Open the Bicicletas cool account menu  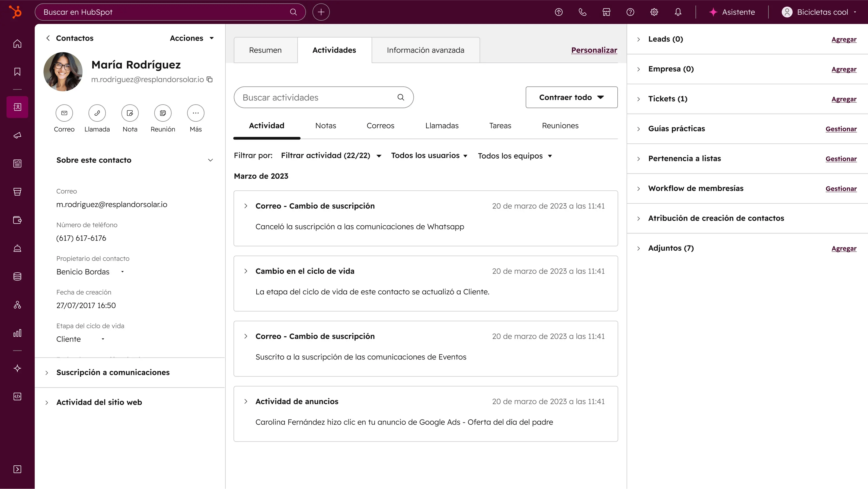819,12
